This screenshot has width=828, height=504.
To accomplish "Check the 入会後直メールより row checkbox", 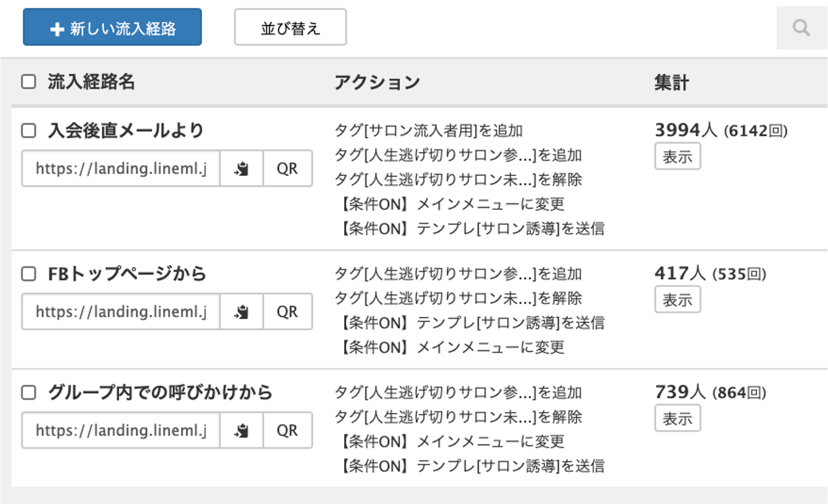I will click(x=28, y=130).
